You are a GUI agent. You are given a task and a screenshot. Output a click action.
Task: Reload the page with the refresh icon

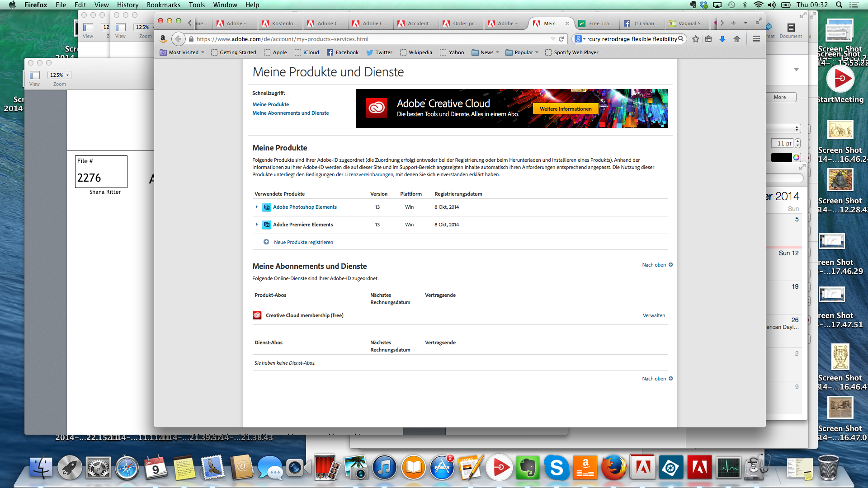[561, 39]
